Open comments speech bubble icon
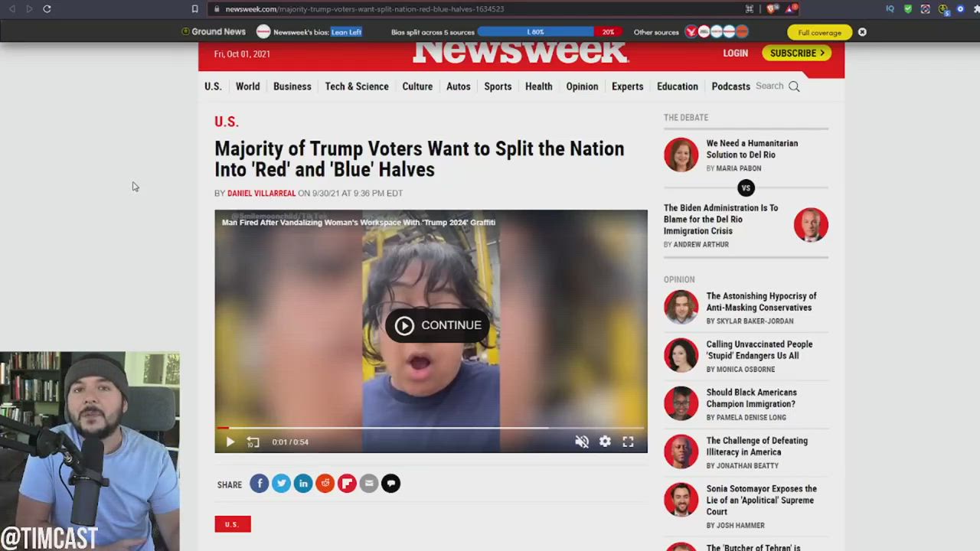Viewport: 980px width, 551px height. coord(390,484)
